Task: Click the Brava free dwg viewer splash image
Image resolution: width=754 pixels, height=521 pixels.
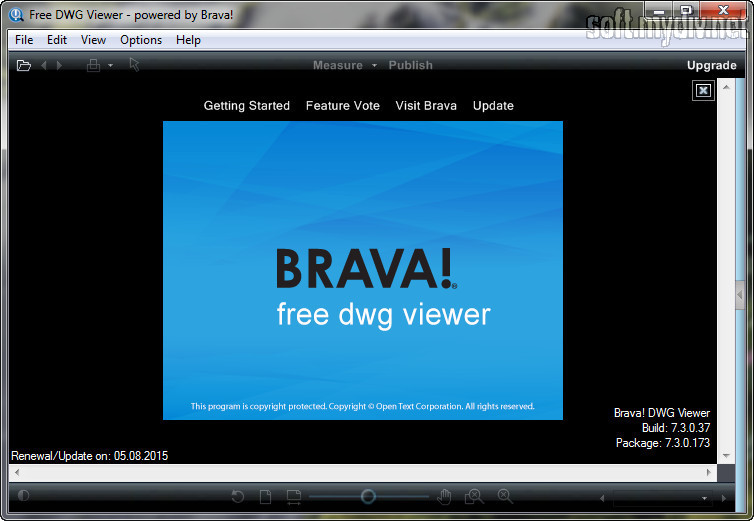Action: coord(363,270)
